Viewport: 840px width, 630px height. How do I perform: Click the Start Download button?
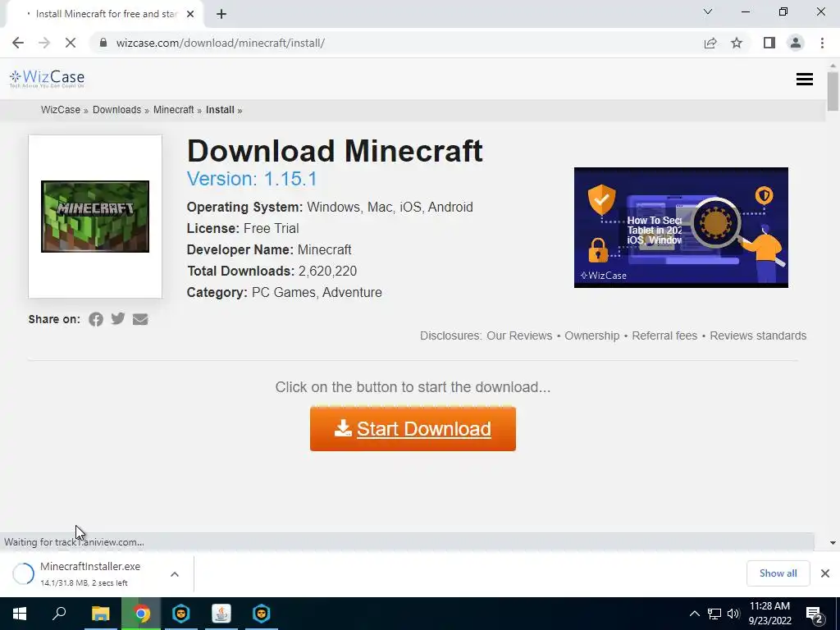[x=413, y=428]
